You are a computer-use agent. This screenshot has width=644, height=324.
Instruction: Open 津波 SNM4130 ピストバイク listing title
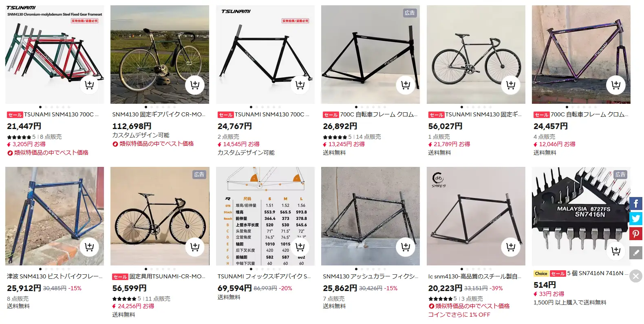coord(55,276)
